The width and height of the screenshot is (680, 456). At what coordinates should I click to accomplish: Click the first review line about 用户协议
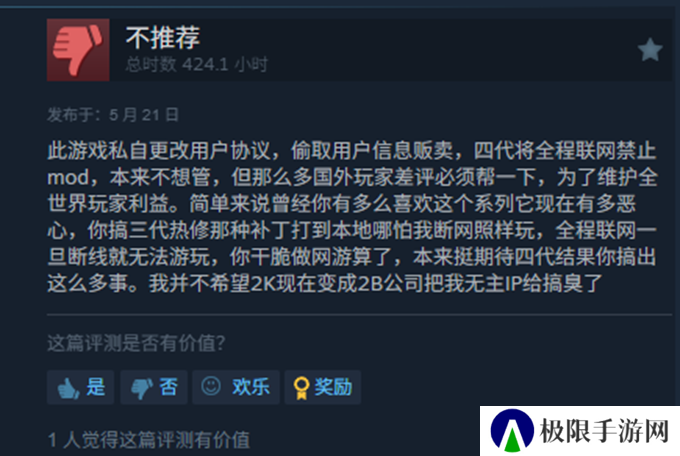tap(352, 151)
